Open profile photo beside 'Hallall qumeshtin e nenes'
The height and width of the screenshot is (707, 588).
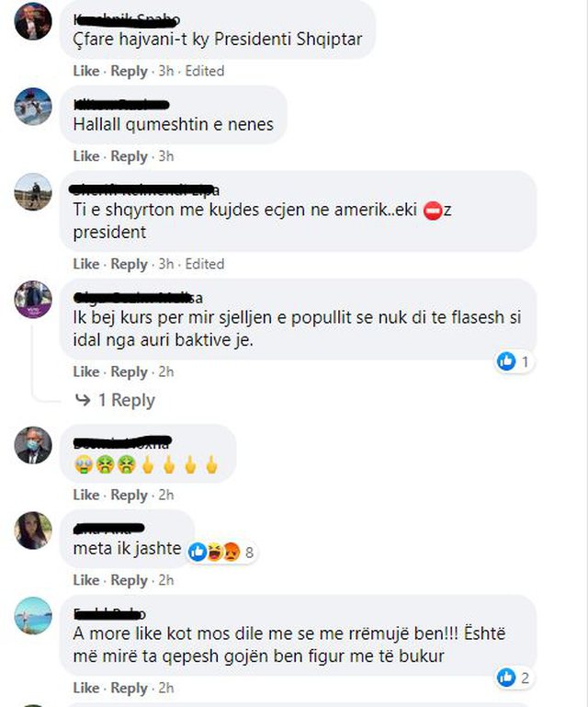[x=33, y=107]
